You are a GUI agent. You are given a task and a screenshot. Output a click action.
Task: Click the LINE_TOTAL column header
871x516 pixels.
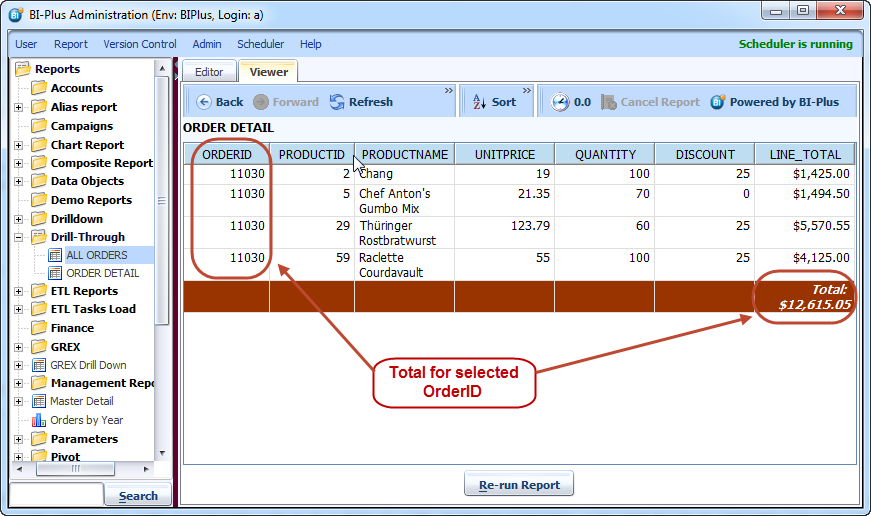[x=806, y=154]
